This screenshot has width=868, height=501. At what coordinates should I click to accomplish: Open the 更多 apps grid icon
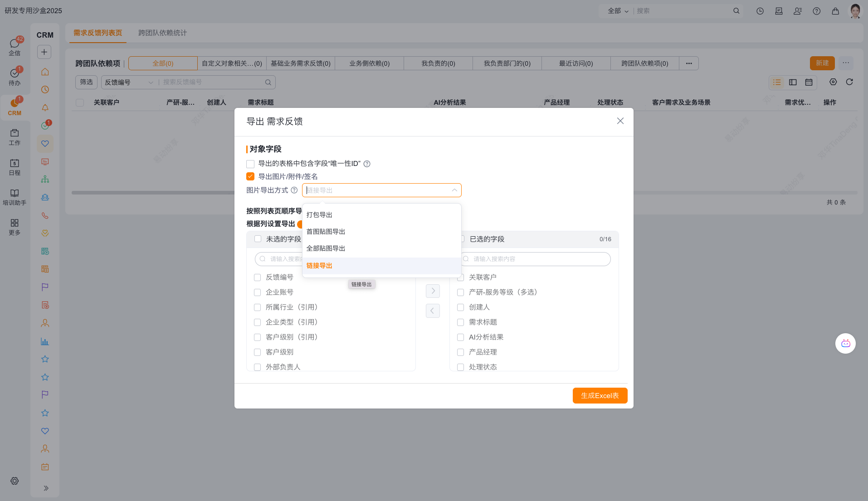[15, 223]
